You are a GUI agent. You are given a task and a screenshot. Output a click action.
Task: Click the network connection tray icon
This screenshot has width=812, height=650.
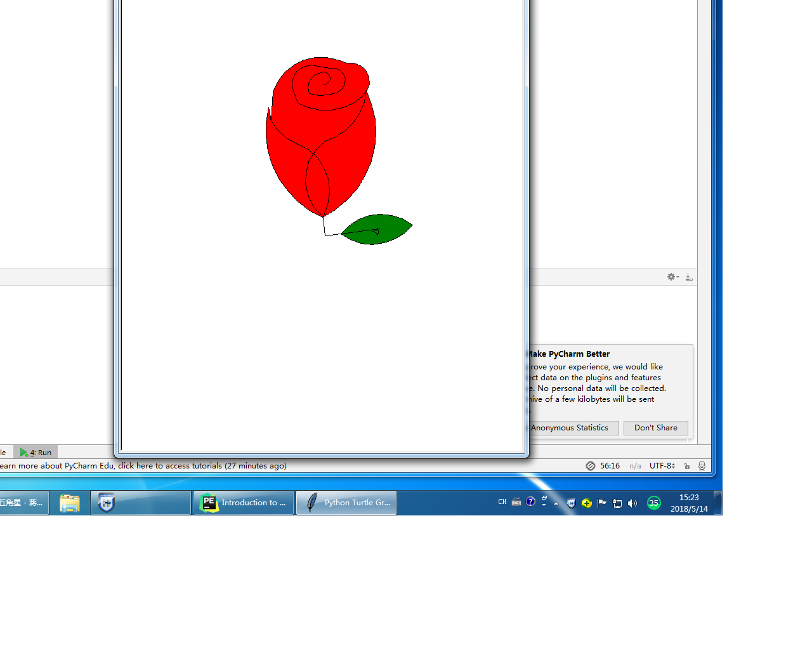tap(617, 503)
